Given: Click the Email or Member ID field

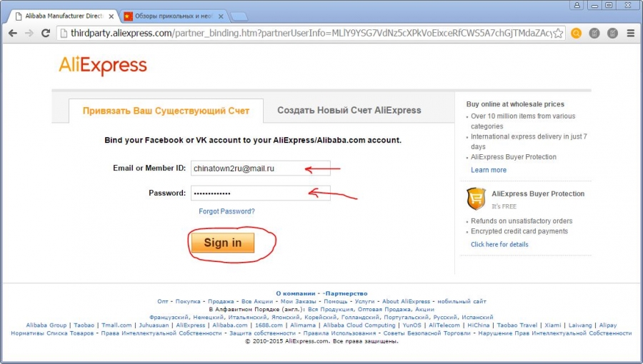Looking at the screenshot, I should click(x=260, y=168).
